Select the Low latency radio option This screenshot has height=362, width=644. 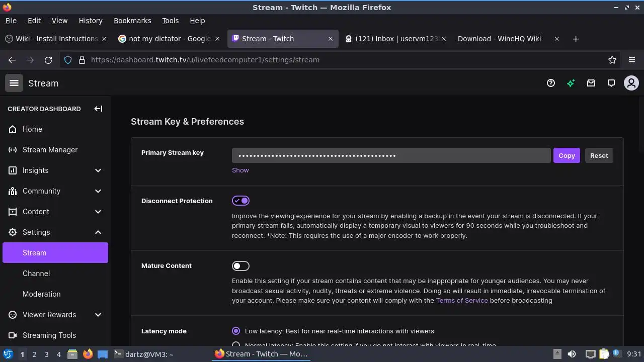tap(236, 331)
